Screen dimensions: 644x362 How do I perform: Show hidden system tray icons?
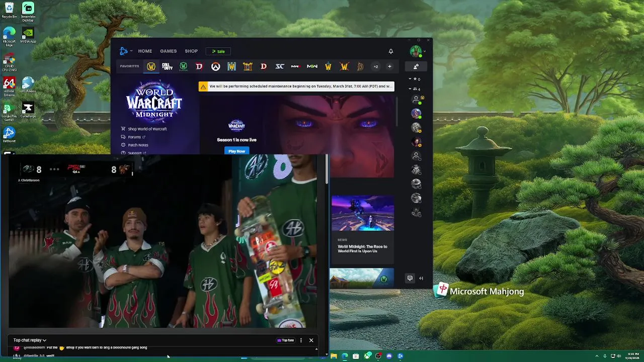click(597, 356)
